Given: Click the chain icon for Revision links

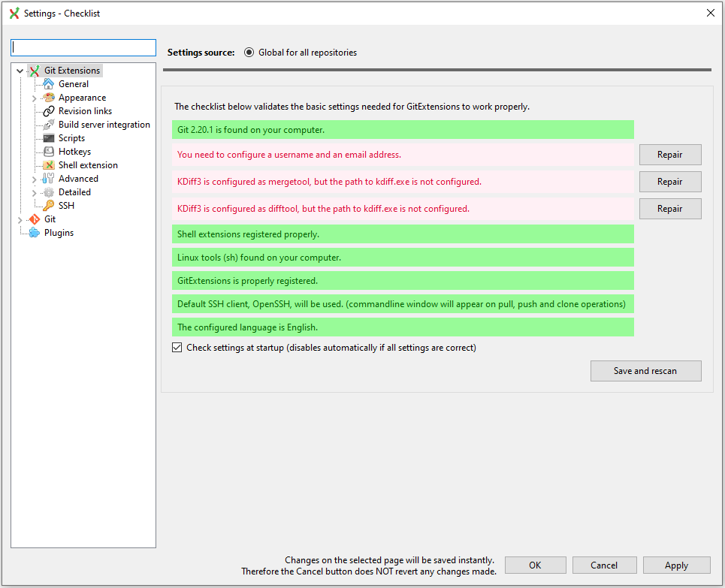Looking at the screenshot, I should (49, 111).
